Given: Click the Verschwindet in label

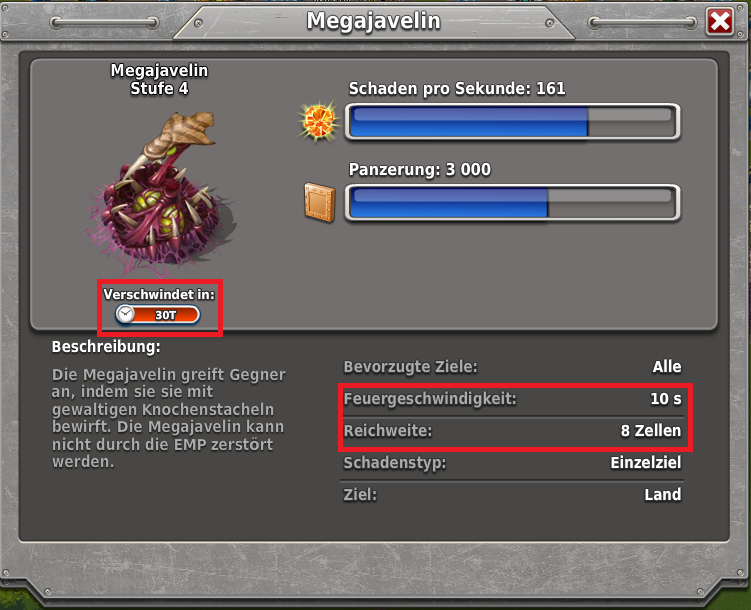Looking at the screenshot, I should point(159,294).
